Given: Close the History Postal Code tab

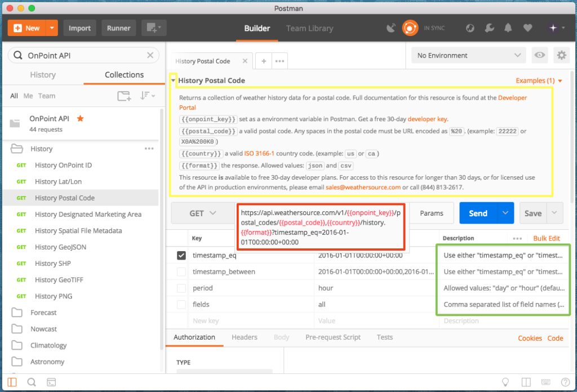Looking at the screenshot, I should [245, 61].
